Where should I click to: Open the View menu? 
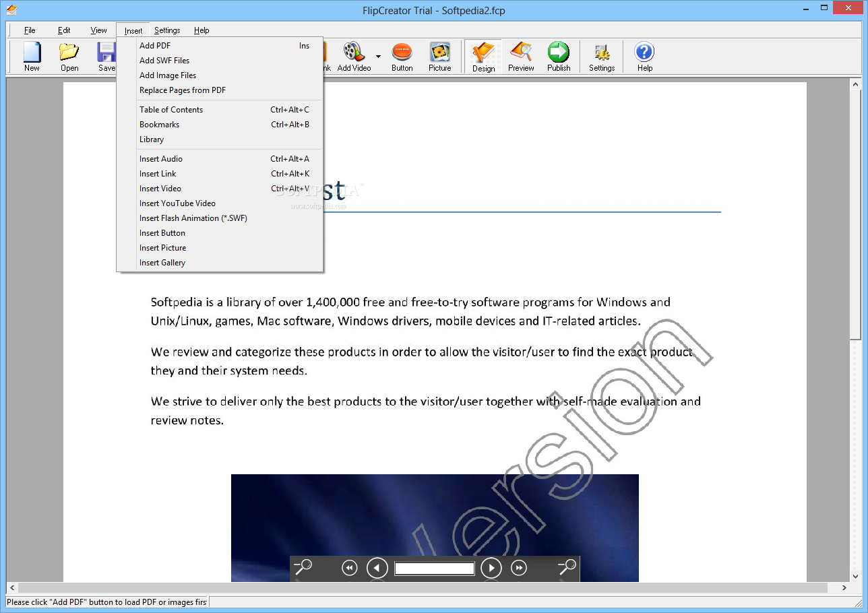(x=99, y=30)
